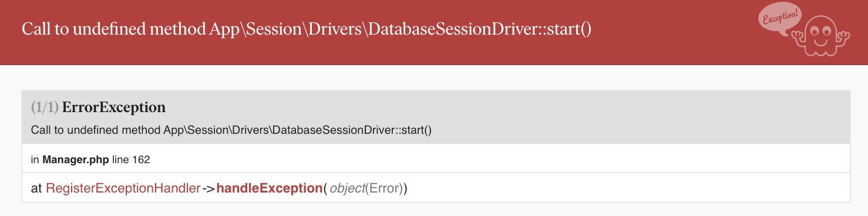Click "DatabaseSessionDriver::start()" in the red header
Image resolution: width=868 pixels, height=216 pixels.
(480, 30)
